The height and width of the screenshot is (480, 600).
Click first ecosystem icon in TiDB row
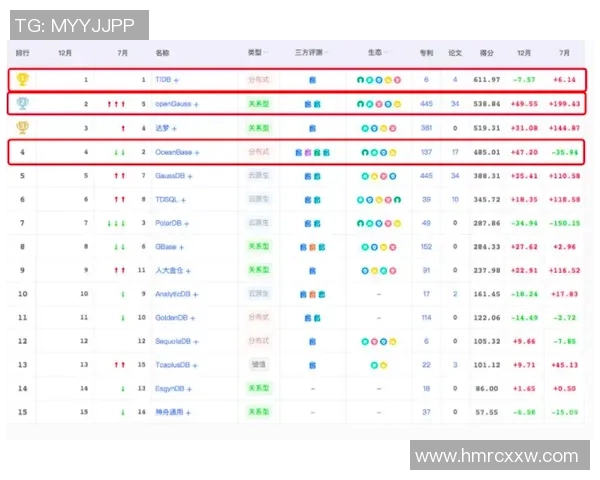pos(362,79)
